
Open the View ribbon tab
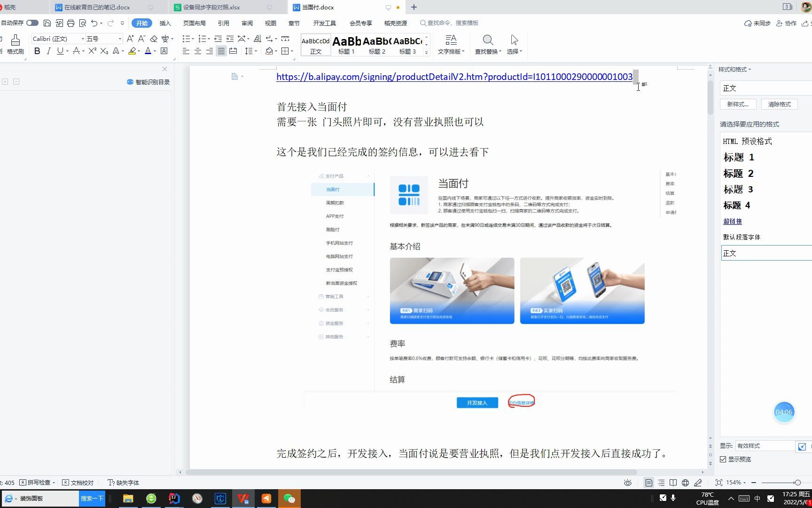pos(271,23)
